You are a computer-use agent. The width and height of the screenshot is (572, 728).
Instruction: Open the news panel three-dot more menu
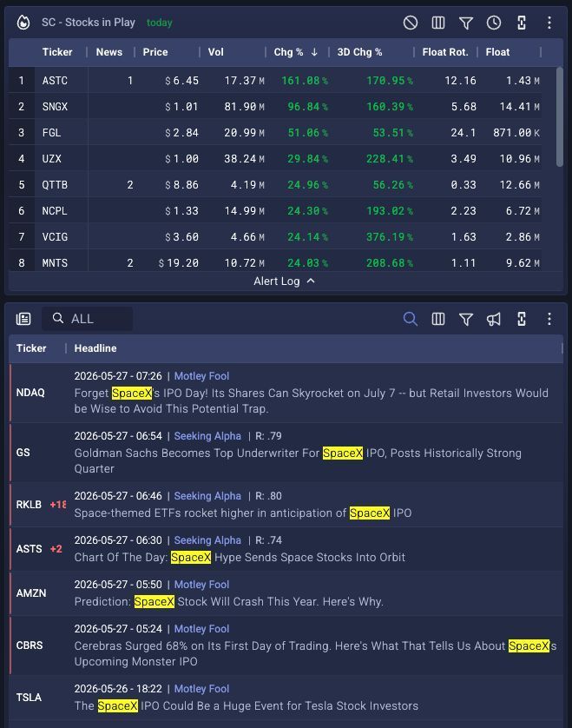coord(549,319)
